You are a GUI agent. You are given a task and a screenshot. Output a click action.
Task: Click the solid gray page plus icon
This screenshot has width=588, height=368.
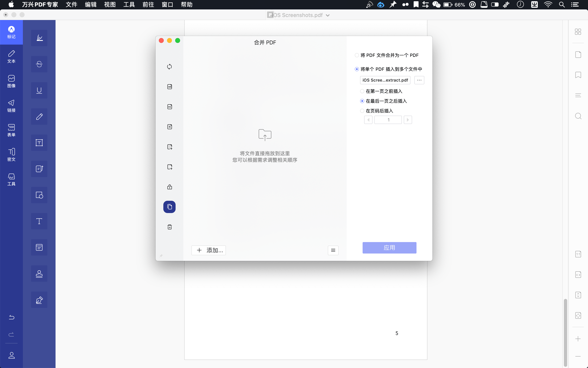pos(170,147)
